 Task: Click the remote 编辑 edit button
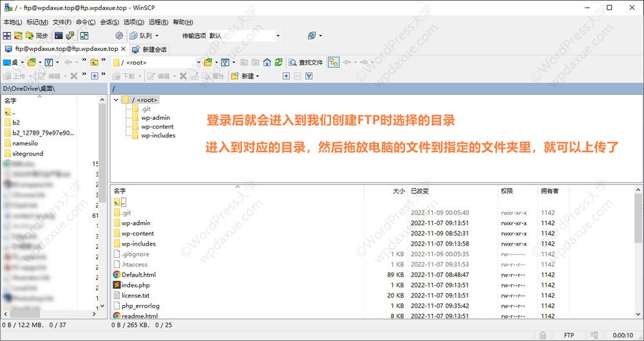point(159,76)
